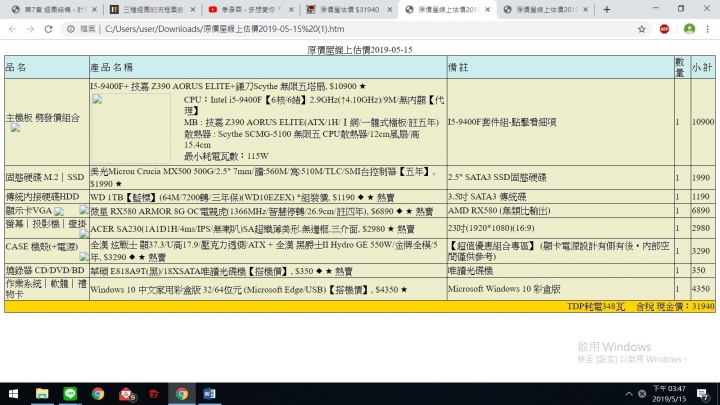Open the LINE app in taskbar

[x=70, y=394]
